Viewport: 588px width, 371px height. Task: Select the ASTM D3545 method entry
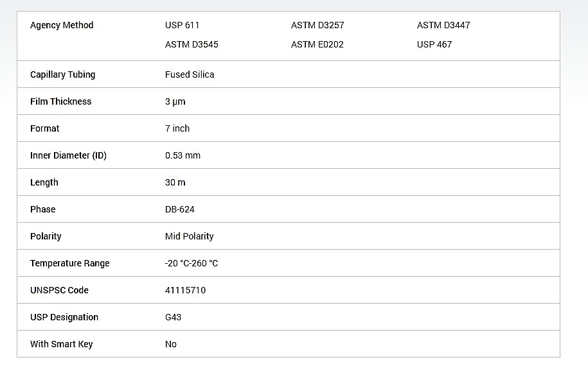[192, 44]
